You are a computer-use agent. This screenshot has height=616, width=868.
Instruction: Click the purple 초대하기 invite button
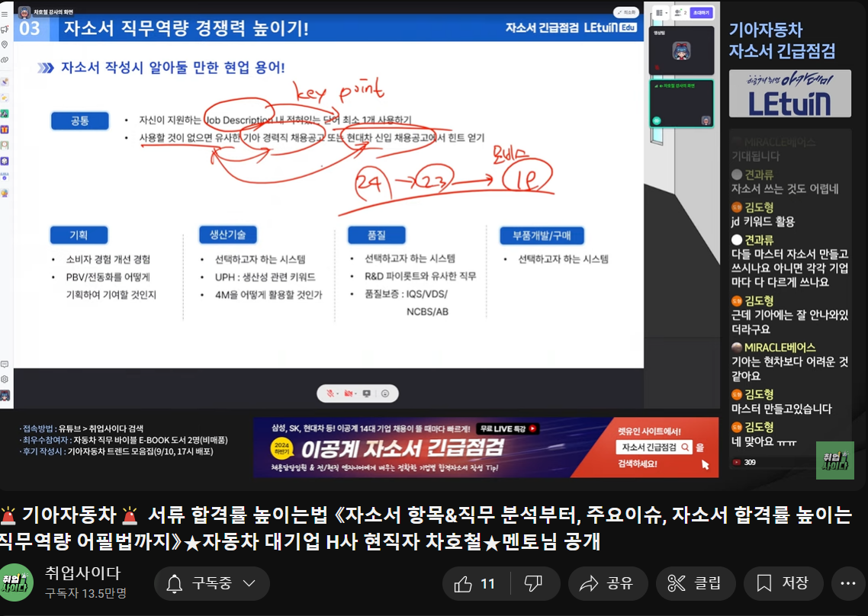[702, 13]
